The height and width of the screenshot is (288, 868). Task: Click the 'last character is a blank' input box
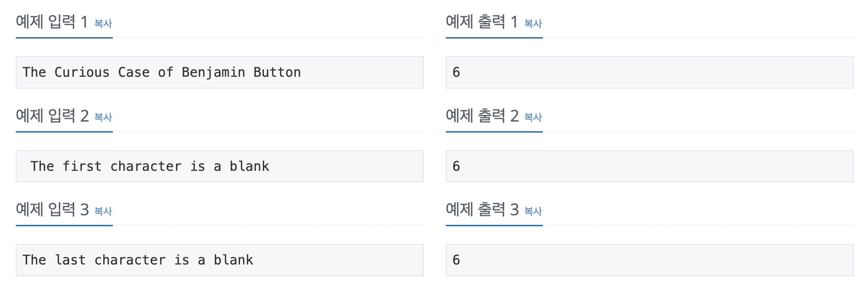click(x=219, y=260)
